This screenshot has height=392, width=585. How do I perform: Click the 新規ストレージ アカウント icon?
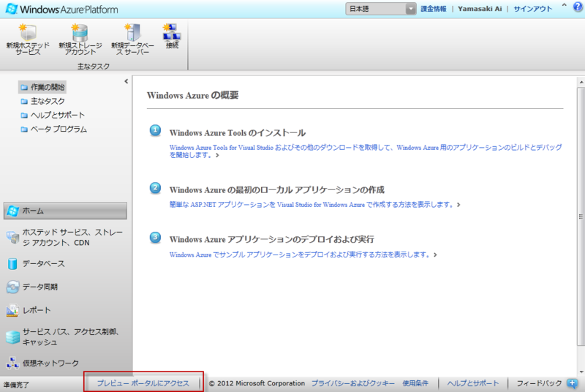pos(80,32)
